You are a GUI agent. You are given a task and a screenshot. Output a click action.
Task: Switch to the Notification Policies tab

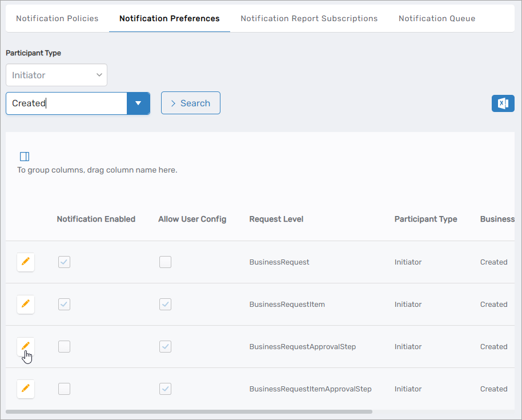click(57, 18)
